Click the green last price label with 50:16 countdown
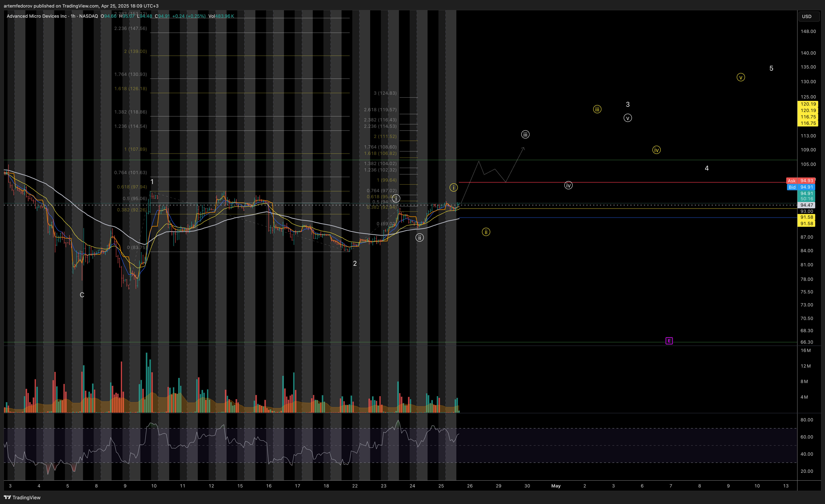This screenshot has width=825, height=504. tap(807, 196)
